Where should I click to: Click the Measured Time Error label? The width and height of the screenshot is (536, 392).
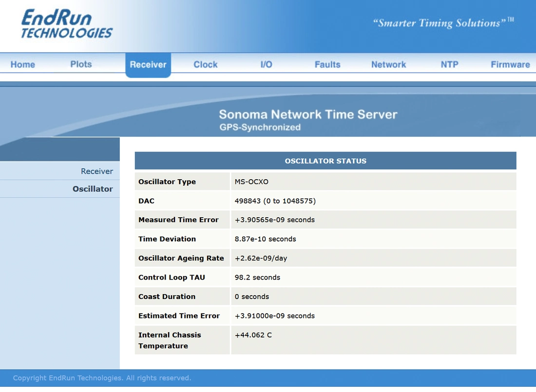(178, 220)
